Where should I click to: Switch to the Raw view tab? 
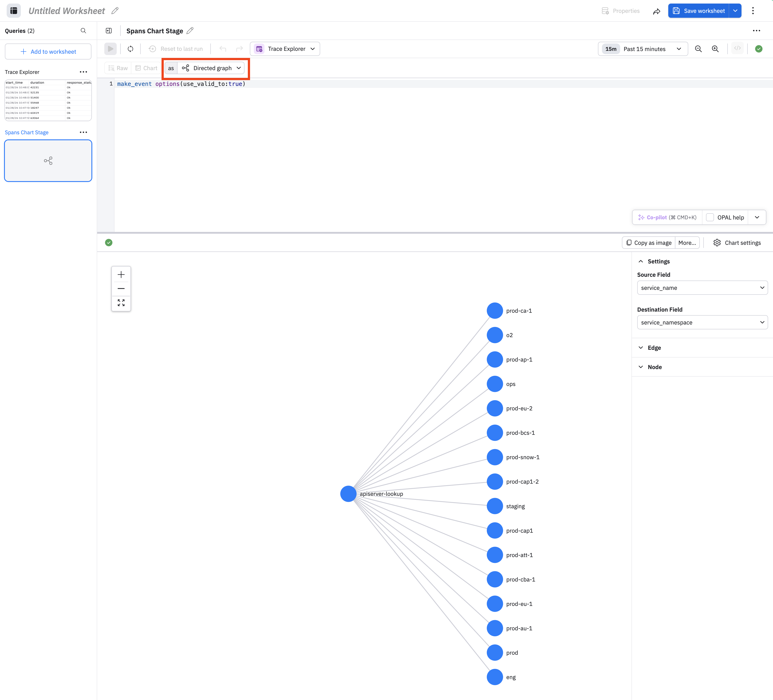[118, 68]
